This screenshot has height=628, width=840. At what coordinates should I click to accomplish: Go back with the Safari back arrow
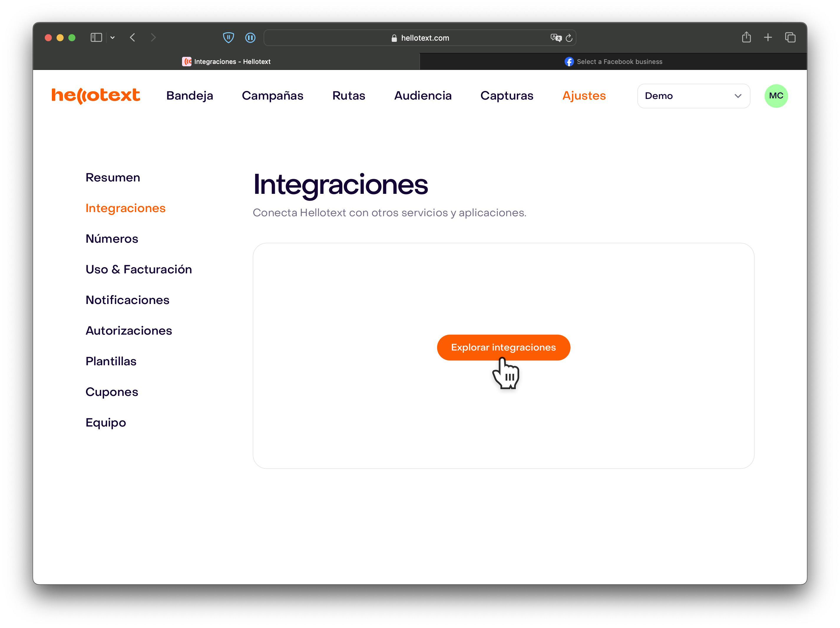tap(133, 38)
